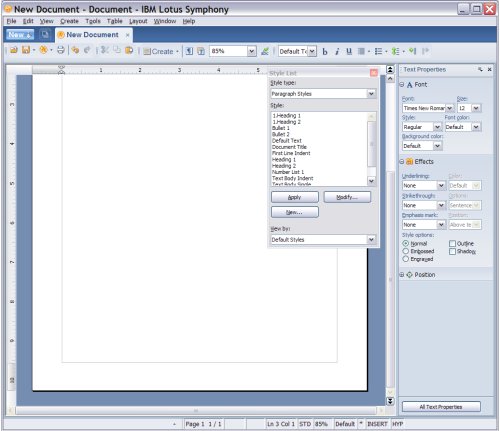Click the document horizontal scrollbar
This screenshot has height=431, width=500.
(x=196, y=410)
